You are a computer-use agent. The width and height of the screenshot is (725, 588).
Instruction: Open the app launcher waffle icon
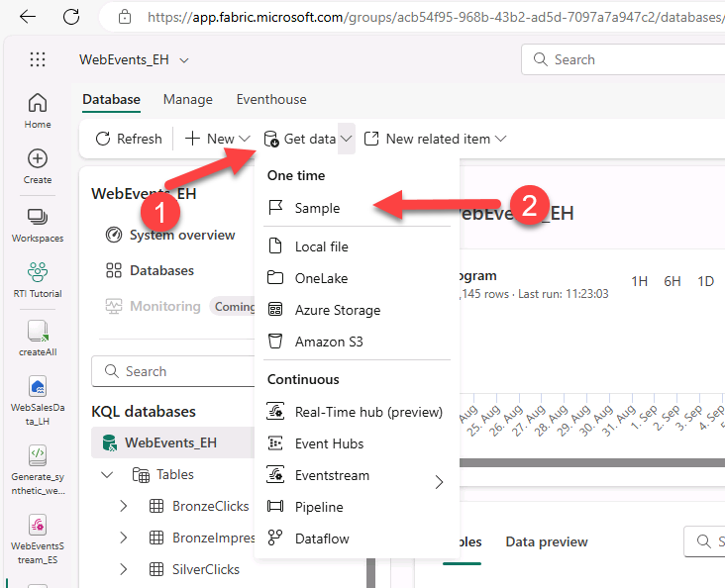[38, 59]
